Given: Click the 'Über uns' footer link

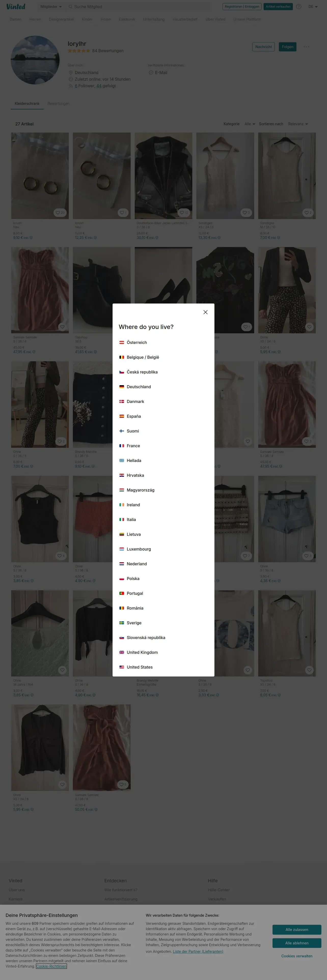Looking at the screenshot, I should click(17, 890).
